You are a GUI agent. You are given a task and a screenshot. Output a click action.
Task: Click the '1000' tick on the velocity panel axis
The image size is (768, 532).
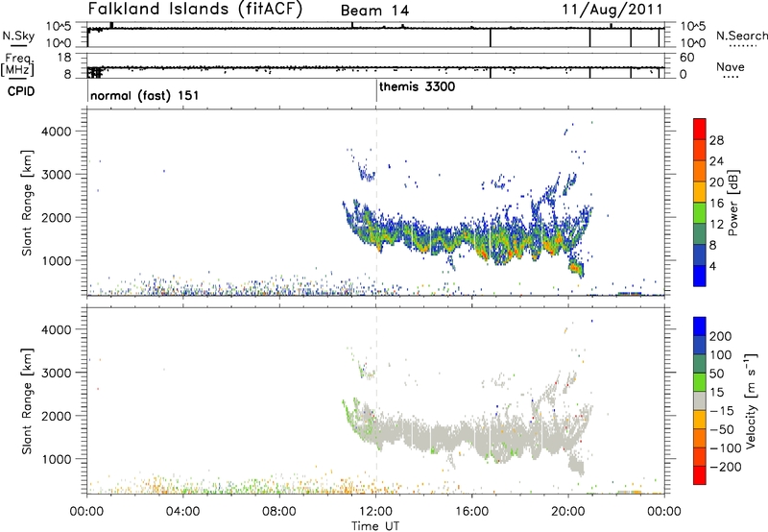(x=57, y=459)
